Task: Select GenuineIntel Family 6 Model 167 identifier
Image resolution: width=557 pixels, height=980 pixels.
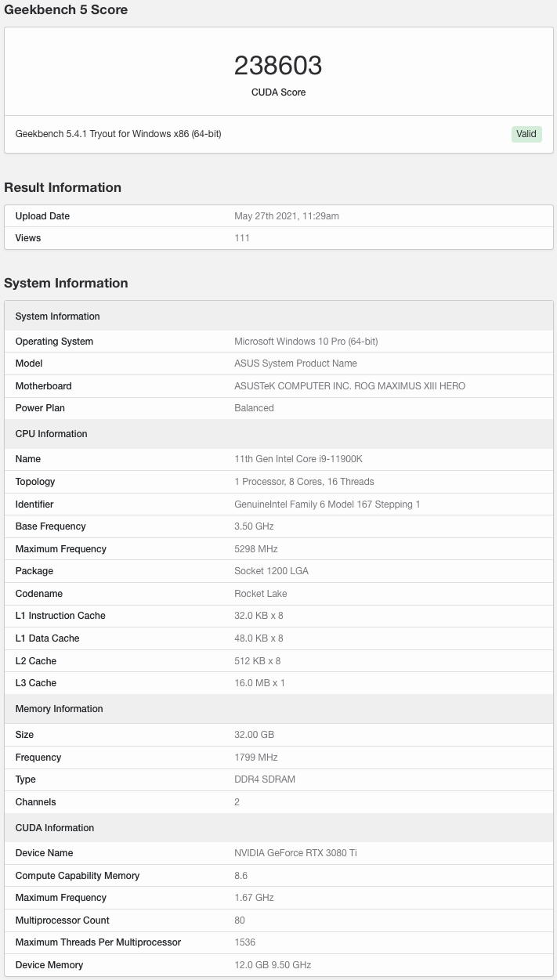Action: (327, 504)
